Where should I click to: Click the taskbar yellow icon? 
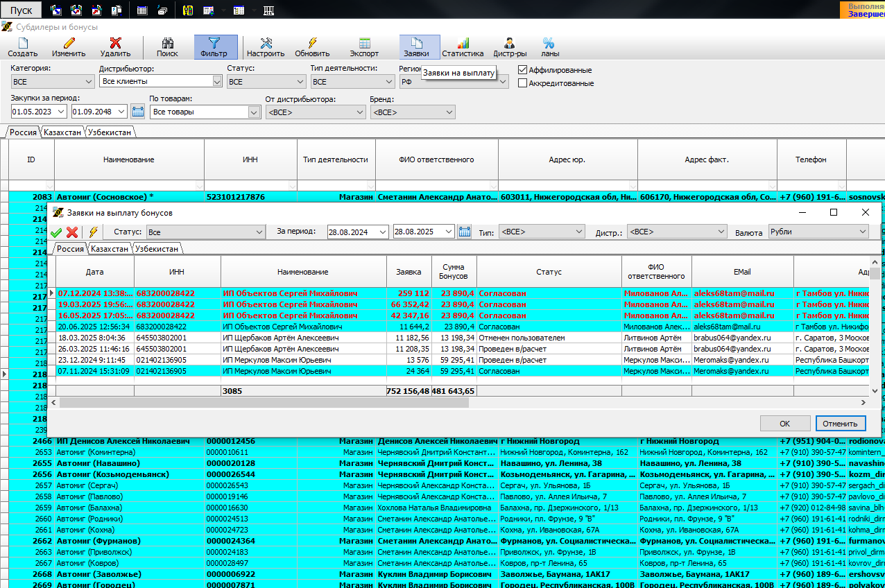(188, 10)
